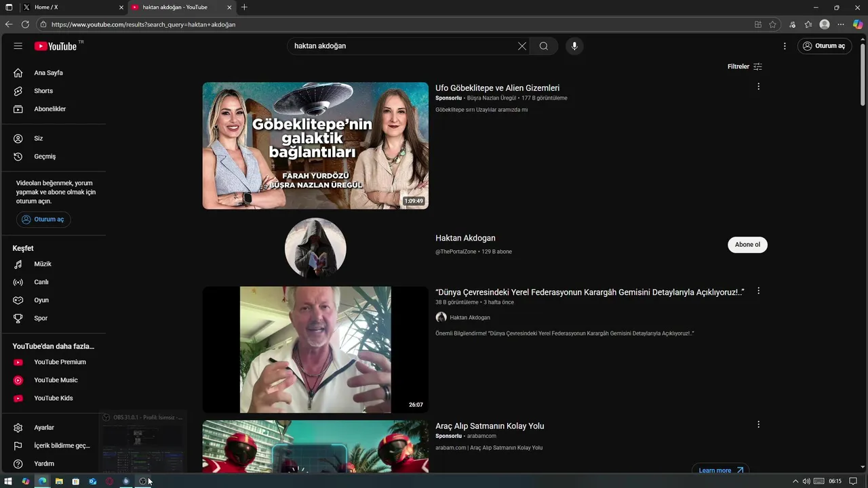Open options menu for Ufo Göbeklitepe video
This screenshot has height=488, width=868.
pyautogui.click(x=758, y=87)
